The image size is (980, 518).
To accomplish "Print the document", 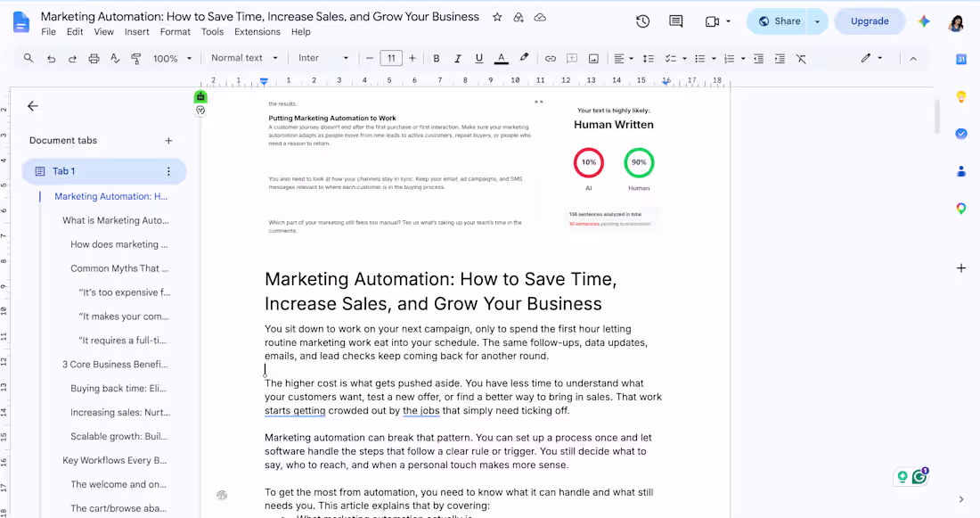I will click(x=94, y=58).
